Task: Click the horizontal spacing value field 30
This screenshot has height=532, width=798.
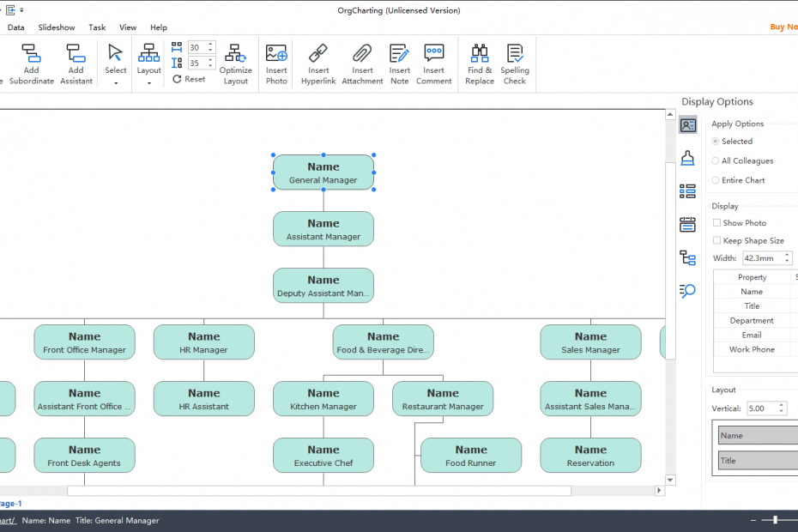Action: click(197, 47)
